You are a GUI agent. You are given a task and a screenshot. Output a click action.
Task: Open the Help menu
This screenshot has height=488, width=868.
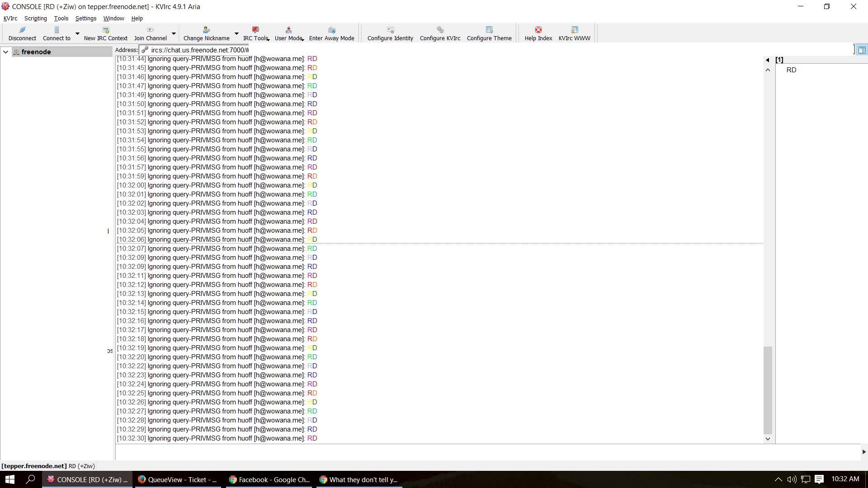click(137, 19)
